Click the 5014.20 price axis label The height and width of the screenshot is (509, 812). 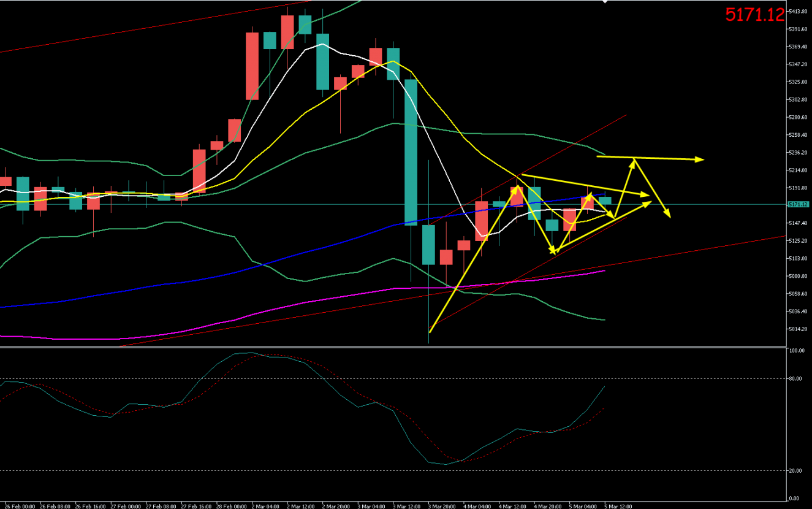tap(798, 329)
